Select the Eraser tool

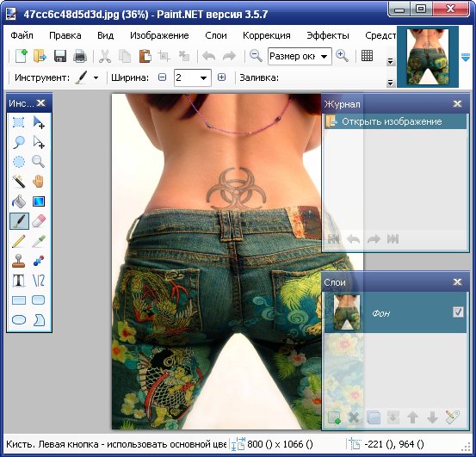[x=39, y=221]
